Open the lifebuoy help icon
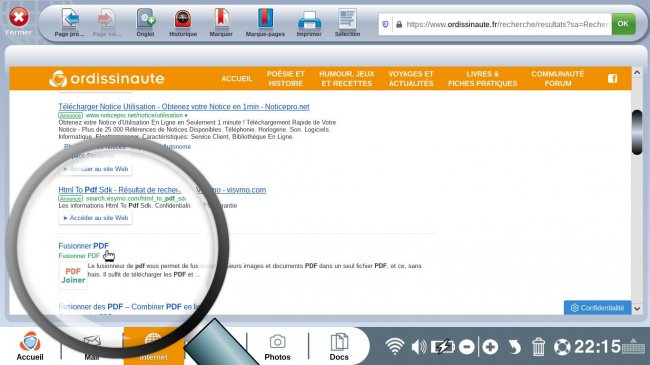The height and width of the screenshot is (365, 650). [562, 347]
